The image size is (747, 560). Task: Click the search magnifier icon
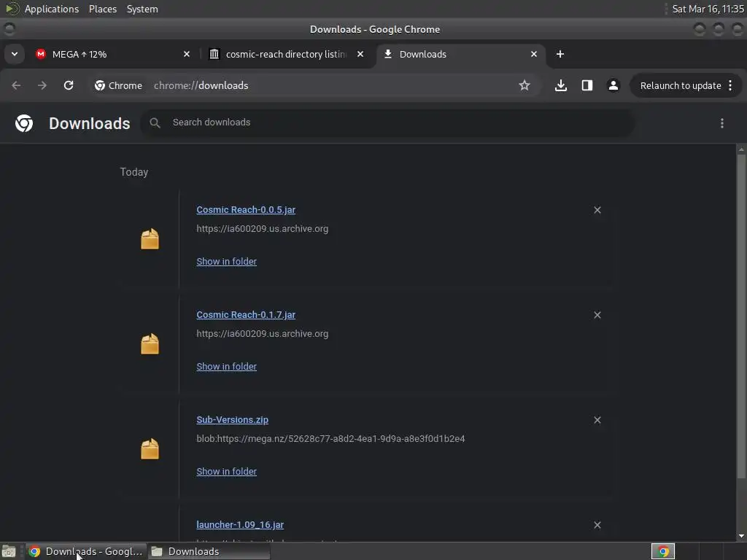(x=155, y=122)
